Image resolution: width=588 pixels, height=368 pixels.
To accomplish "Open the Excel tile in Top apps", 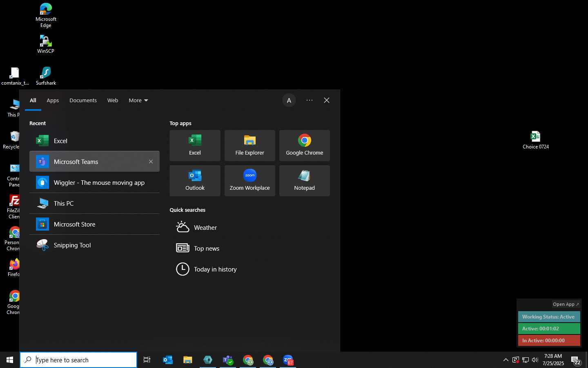I will tap(195, 146).
